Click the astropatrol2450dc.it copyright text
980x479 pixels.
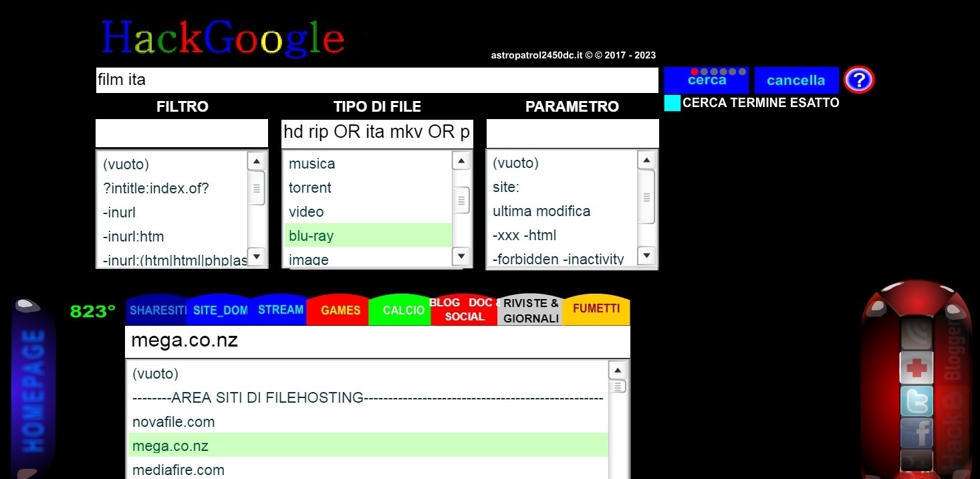click(574, 56)
